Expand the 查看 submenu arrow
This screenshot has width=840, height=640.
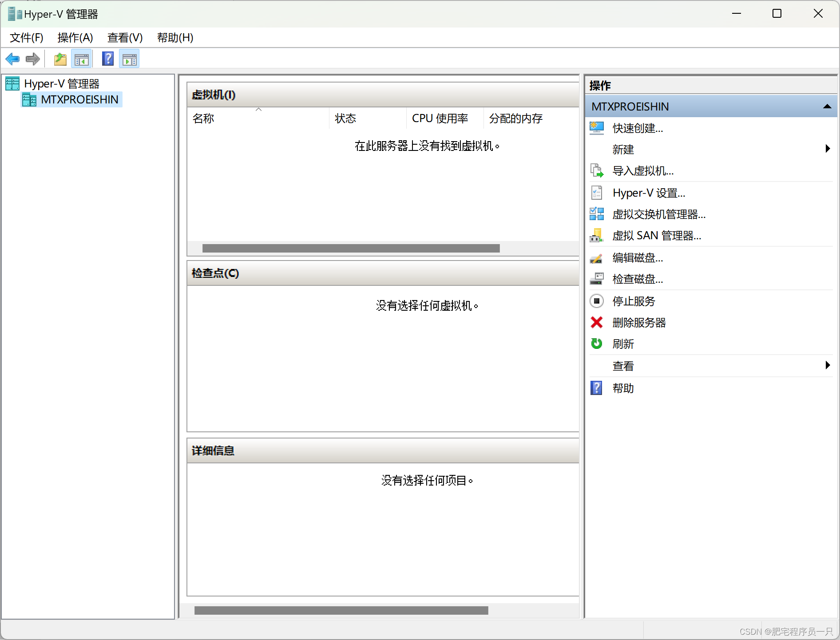828,365
